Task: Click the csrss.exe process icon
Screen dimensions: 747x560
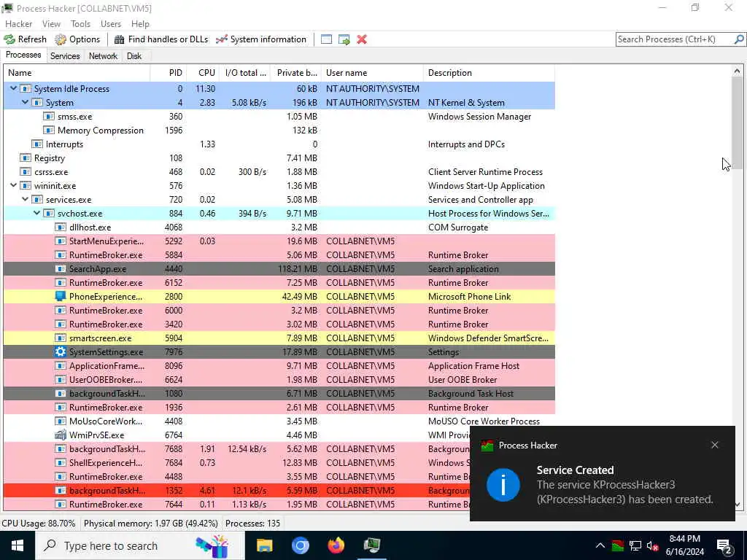Action: 26,172
